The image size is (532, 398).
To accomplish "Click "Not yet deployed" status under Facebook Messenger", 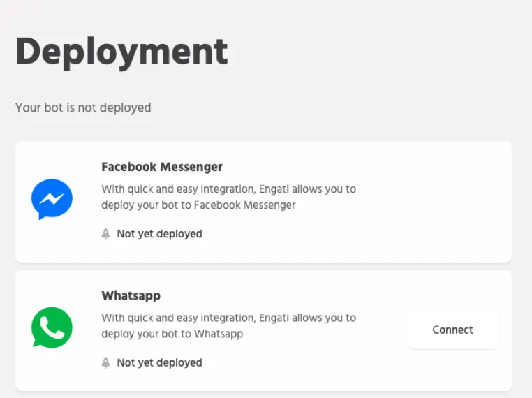I will (x=159, y=234).
